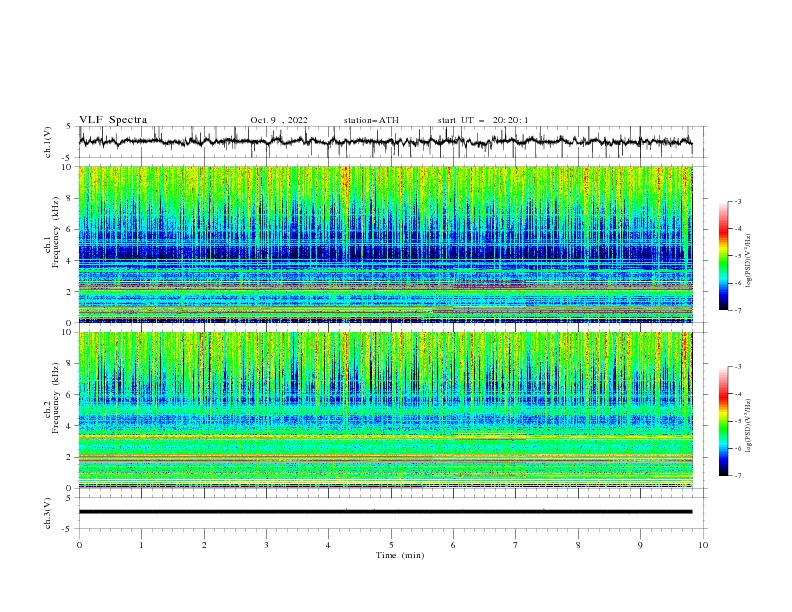Click time axis tick label "6"

[x=453, y=545]
